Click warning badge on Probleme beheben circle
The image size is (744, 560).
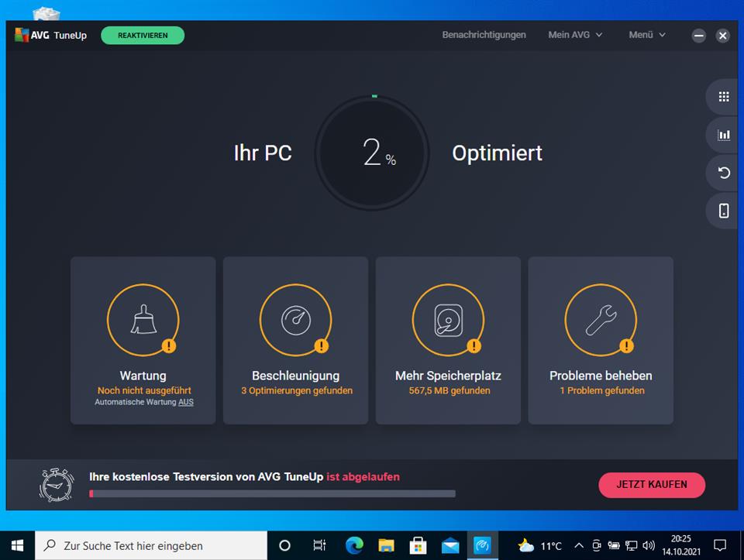click(626, 345)
